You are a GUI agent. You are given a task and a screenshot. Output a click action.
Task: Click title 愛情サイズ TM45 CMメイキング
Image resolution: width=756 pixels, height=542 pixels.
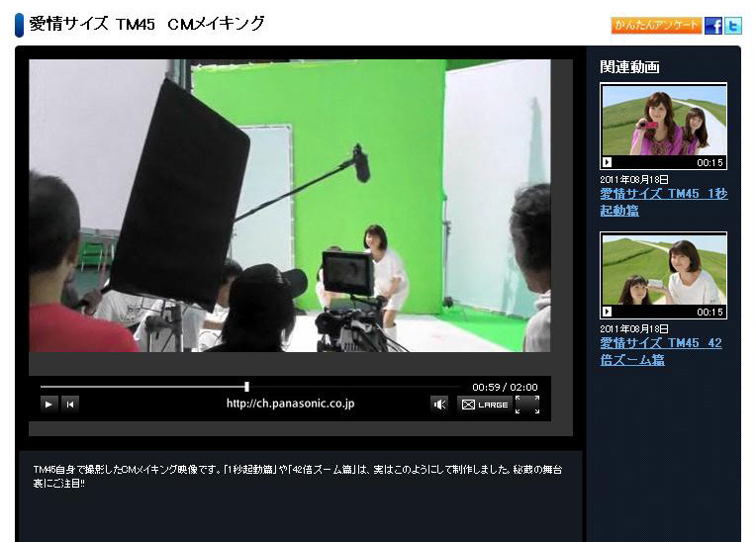pos(147,24)
